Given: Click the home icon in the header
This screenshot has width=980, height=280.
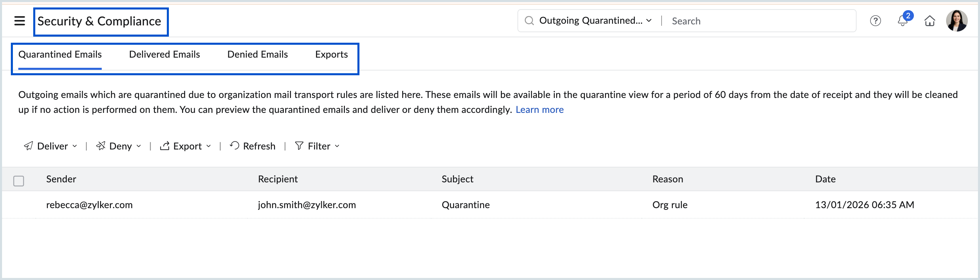Looking at the screenshot, I should click(x=930, y=21).
